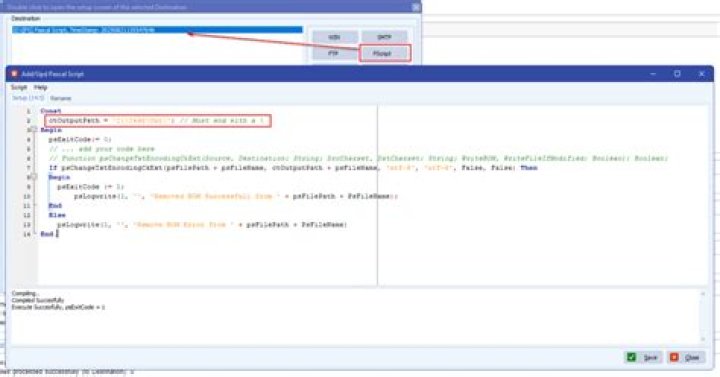The width and height of the screenshot is (720, 377).
Task: Click the Pascal Script window app icon
Action: (x=15, y=74)
